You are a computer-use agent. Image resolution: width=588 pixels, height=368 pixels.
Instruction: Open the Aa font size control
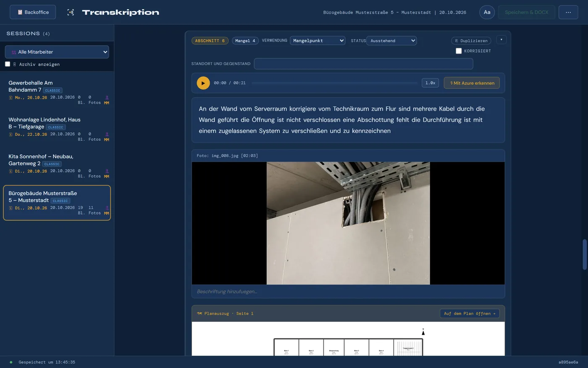[x=487, y=12]
